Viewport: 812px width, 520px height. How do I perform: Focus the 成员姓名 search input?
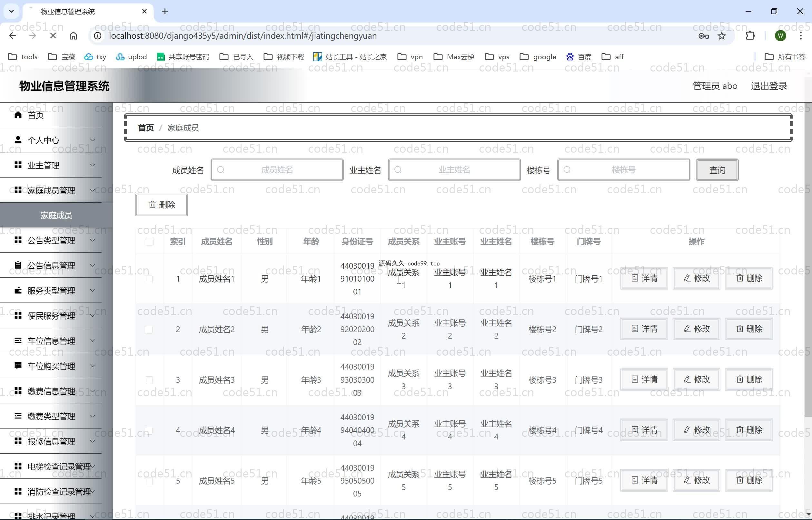point(277,170)
